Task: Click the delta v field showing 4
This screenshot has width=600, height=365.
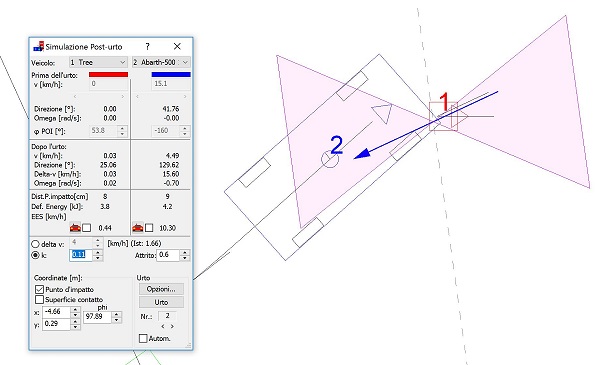Action: pos(81,243)
